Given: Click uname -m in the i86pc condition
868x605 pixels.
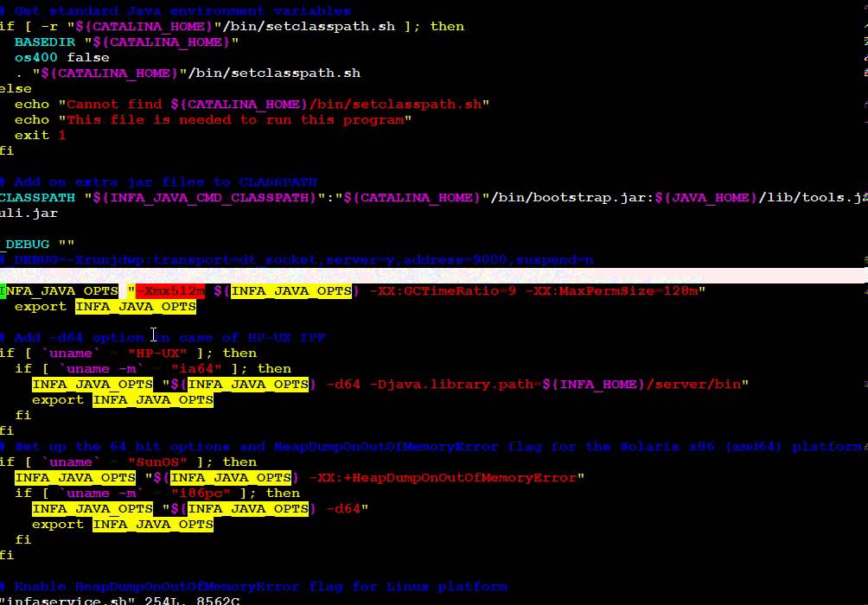Looking at the screenshot, I should pos(101,494).
